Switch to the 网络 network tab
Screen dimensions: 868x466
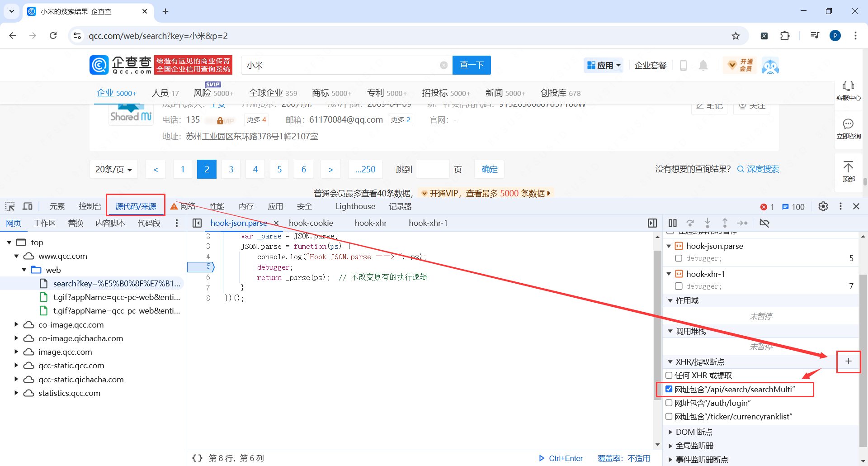point(187,206)
